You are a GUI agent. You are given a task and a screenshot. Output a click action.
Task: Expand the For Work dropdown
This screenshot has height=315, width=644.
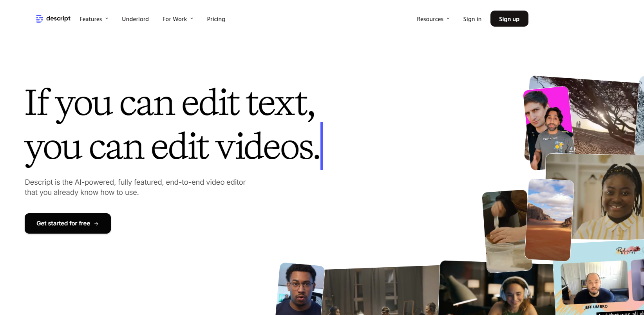tap(177, 19)
